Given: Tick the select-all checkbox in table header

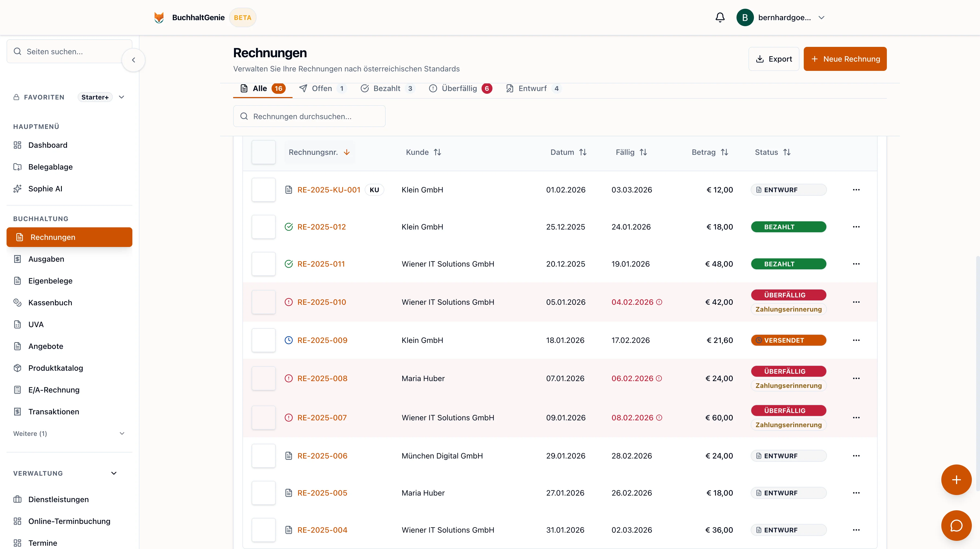Looking at the screenshot, I should 263,152.
